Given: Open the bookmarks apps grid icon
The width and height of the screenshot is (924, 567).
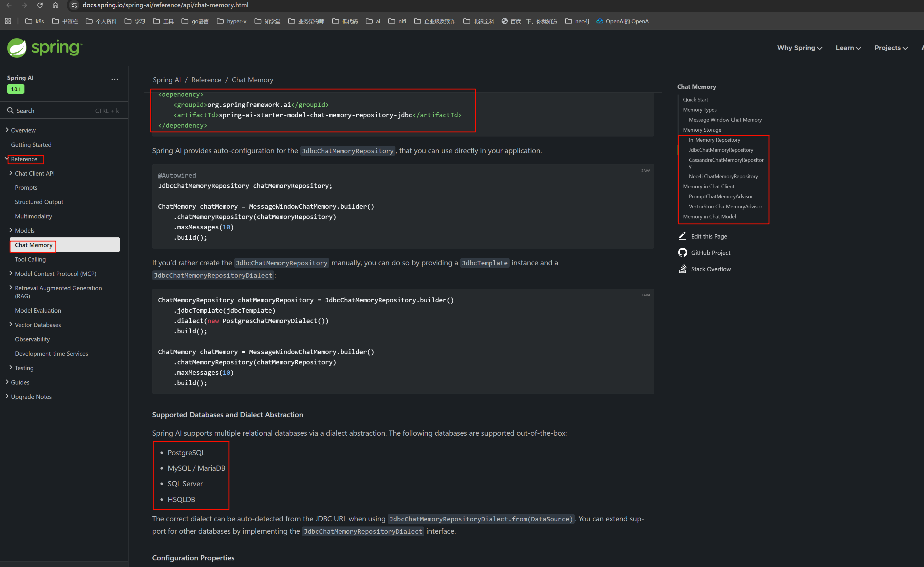Looking at the screenshot, I should tap(8, 21).
